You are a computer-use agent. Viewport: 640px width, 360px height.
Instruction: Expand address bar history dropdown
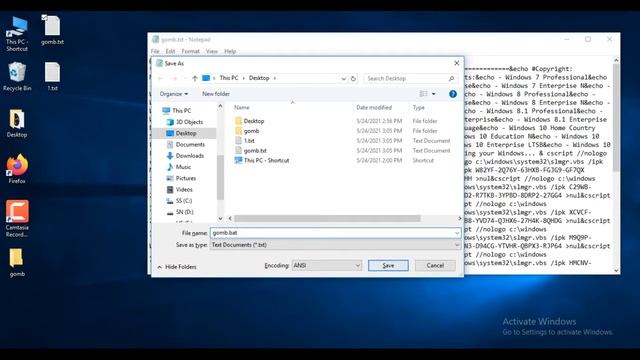tap(343, 78)
